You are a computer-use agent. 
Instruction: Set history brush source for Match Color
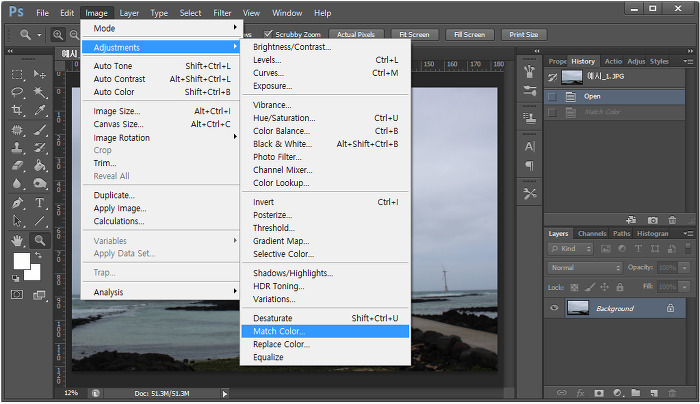[552, 112]
